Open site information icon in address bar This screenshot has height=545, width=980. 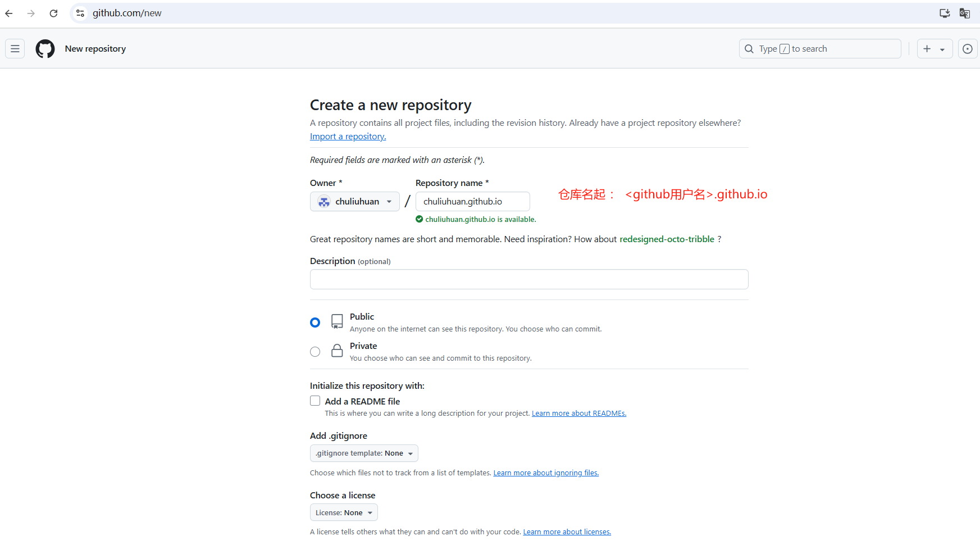point(80,13)
